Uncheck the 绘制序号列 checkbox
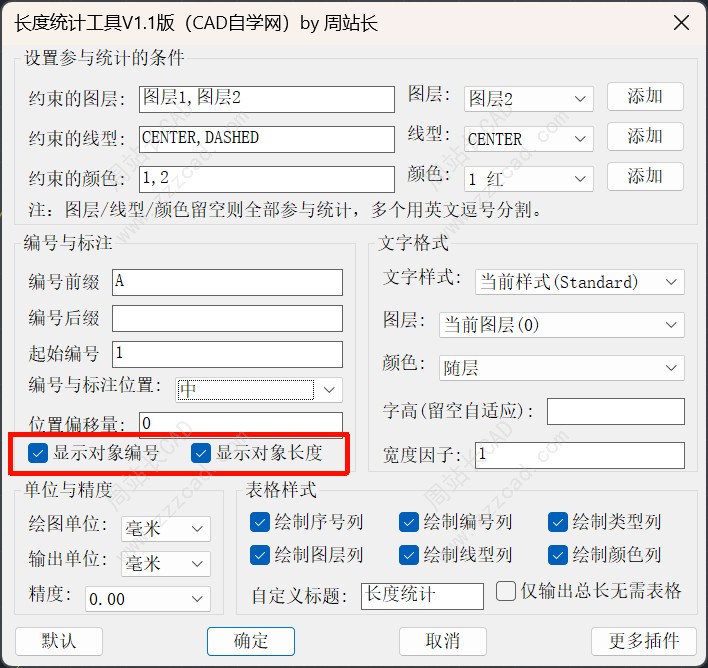This screenshot has height=668, width=708. pos(260,522)
